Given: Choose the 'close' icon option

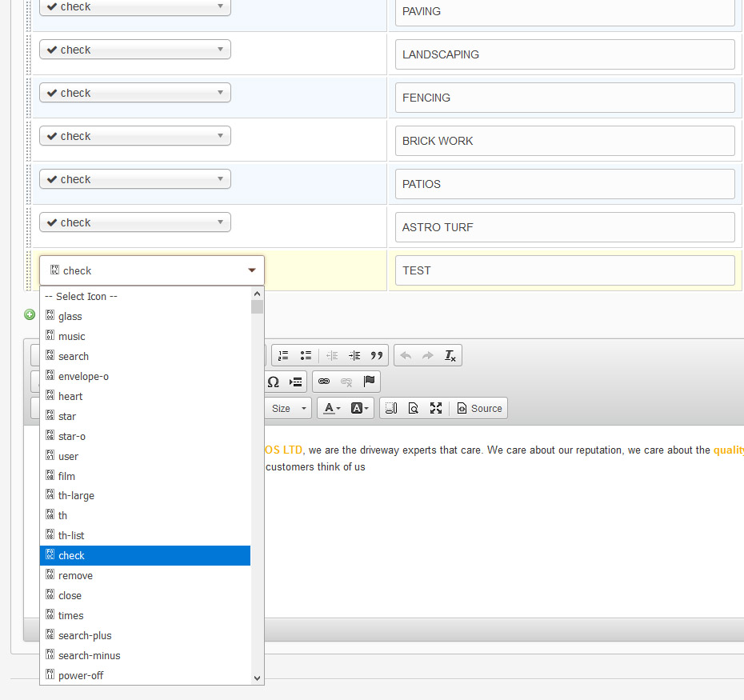Looking at the screenshot, I should click(145, 595).
